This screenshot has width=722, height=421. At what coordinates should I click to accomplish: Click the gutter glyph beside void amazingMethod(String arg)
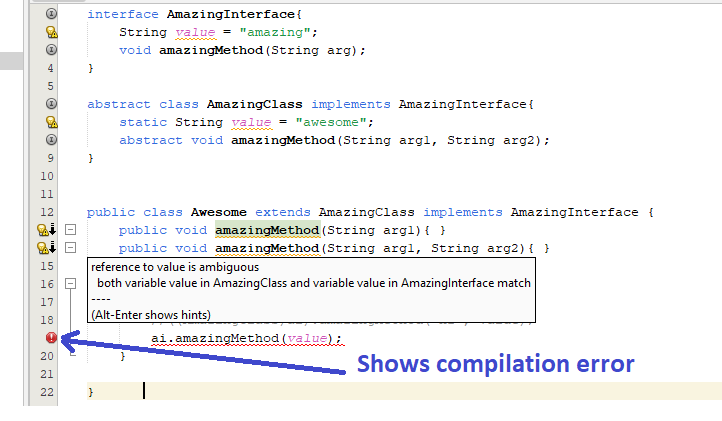[51, 50]
